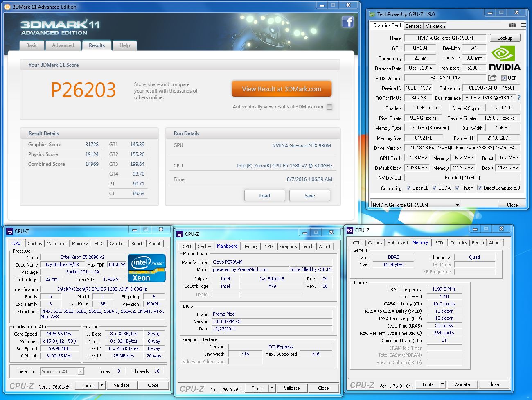The width and height of the screenshot is (532, 400).
Task: Open SPD tab in CPU-Z Mainboard window
Action: tap(269, 246)
